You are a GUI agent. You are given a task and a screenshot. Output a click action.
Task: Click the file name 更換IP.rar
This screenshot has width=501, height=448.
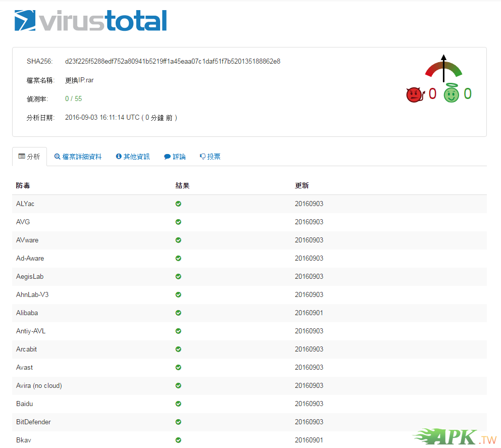(x=79, y=80)
